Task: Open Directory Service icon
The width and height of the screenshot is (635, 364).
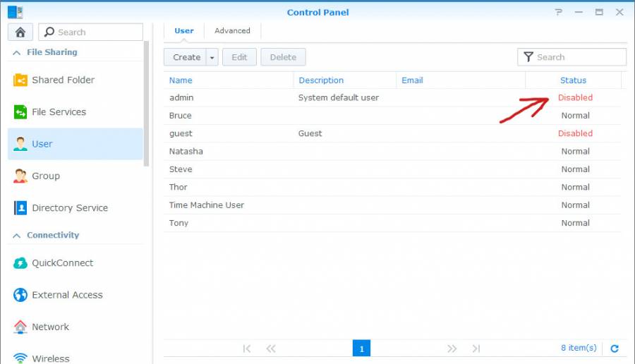Action: [20, 208]
